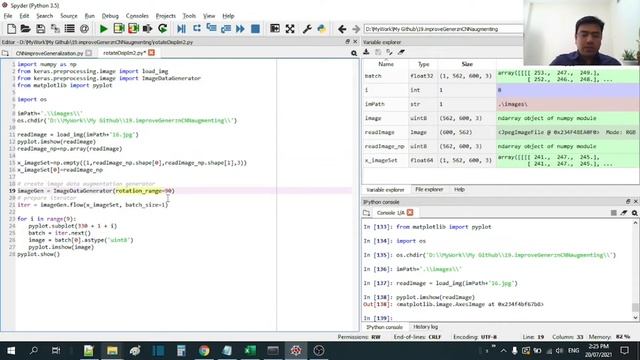The height and width of the screenshot is (360, 640).
Task: Step into function debug icon
Action: tap(211, 29)
